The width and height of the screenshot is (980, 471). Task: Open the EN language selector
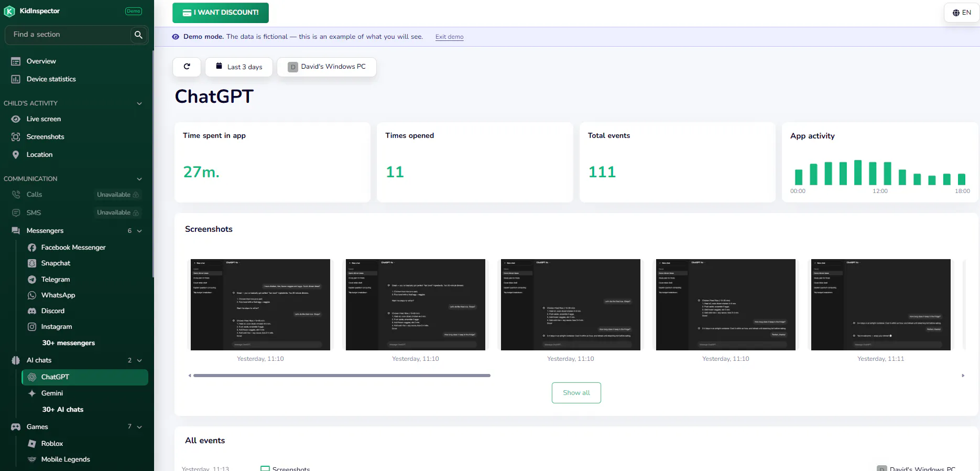point(962,13)
